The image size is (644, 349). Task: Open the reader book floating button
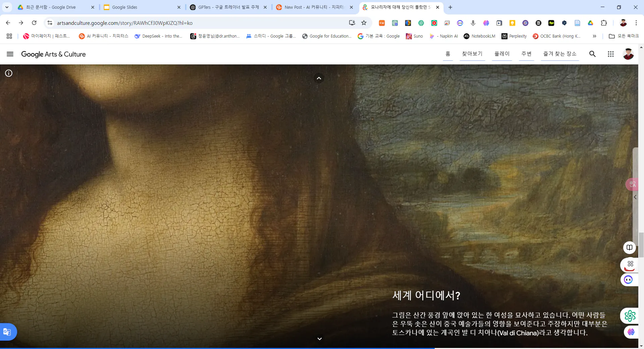click(x=630, y=248)
